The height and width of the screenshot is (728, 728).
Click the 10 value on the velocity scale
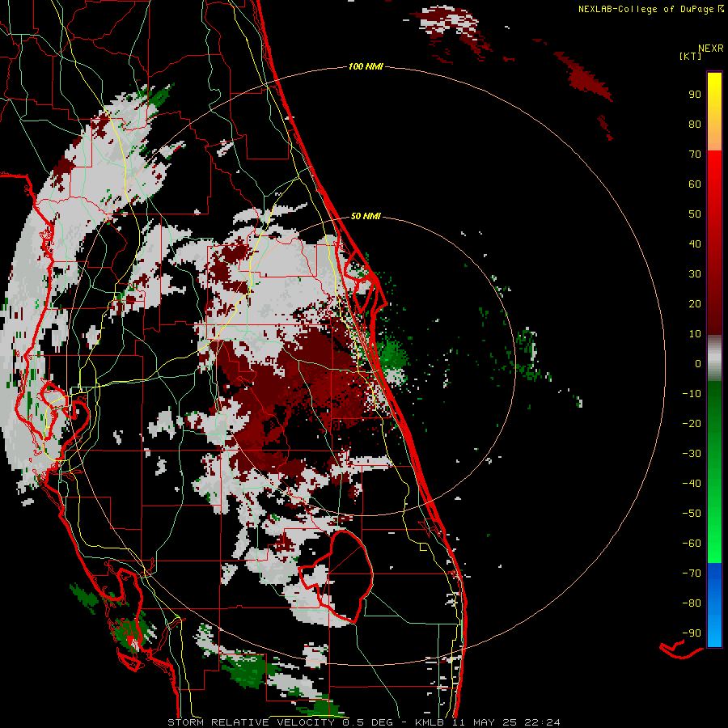(695, 334)
